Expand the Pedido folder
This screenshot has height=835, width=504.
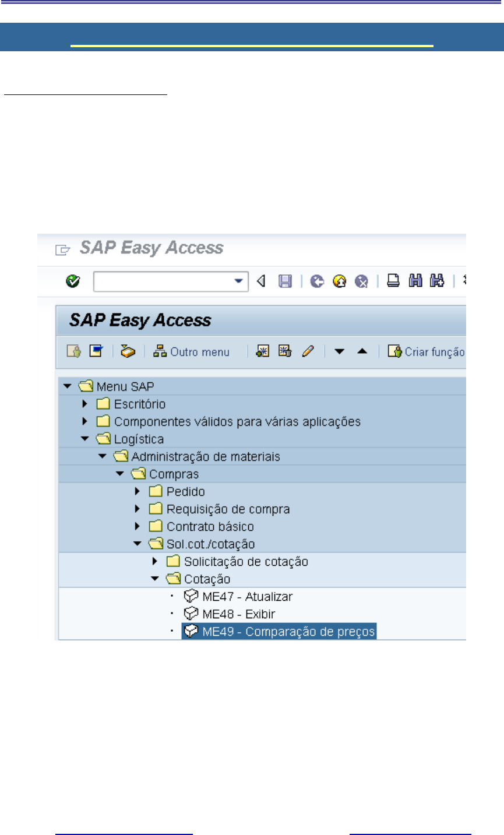(138, 491)
